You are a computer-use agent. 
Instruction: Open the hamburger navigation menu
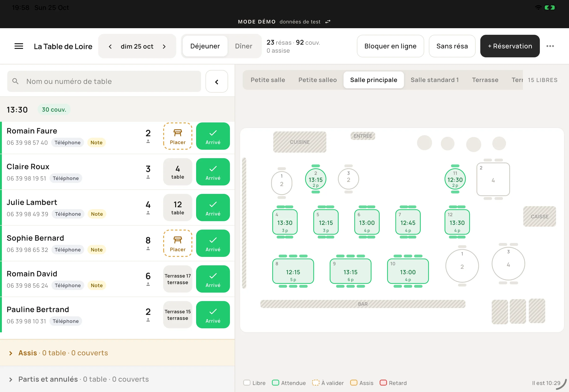point(19,46)
